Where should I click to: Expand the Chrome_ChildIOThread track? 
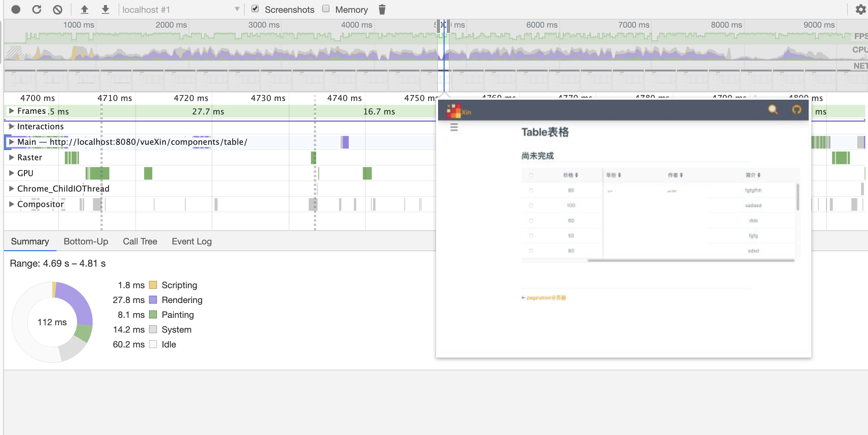[x=11, y=189]
